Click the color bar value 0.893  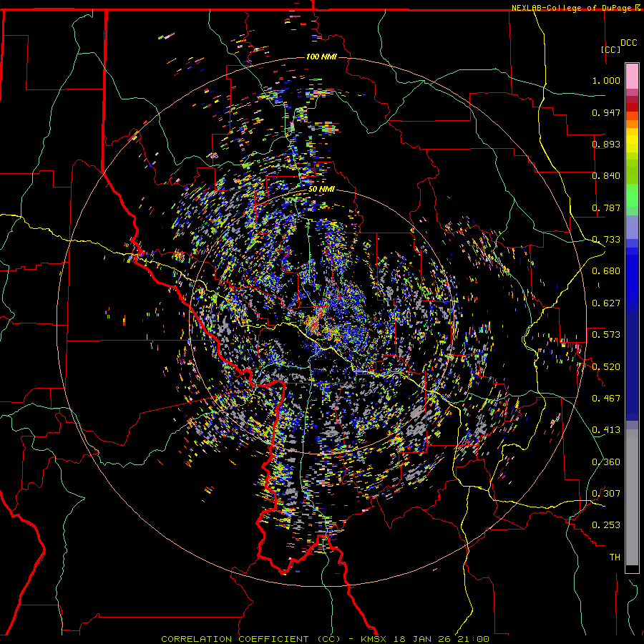click(x=606, y=144)
